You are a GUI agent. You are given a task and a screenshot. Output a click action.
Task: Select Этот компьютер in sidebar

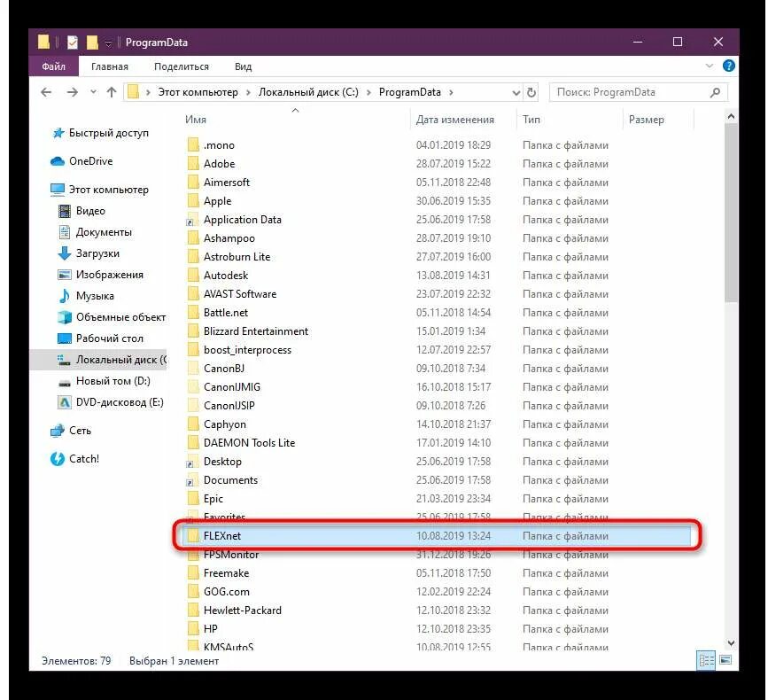(x=109, y=190)
